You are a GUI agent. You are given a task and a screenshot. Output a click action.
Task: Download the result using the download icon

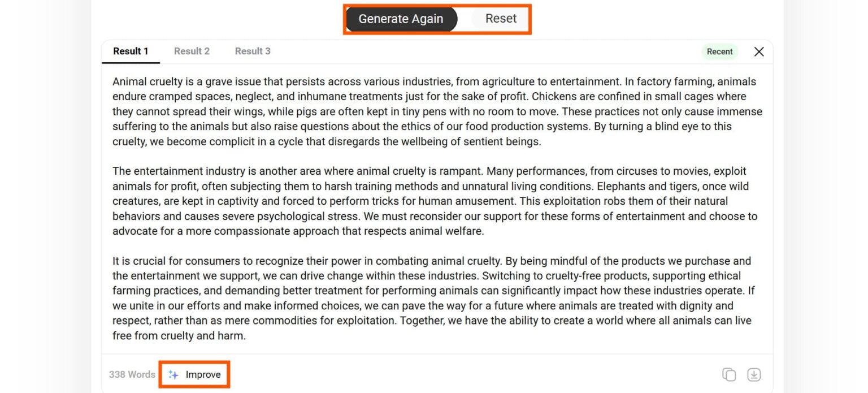coord(754,374)
